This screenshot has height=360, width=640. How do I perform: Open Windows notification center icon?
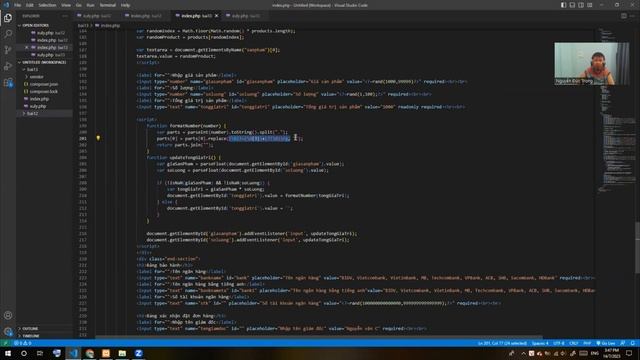[x=629, y=353]
